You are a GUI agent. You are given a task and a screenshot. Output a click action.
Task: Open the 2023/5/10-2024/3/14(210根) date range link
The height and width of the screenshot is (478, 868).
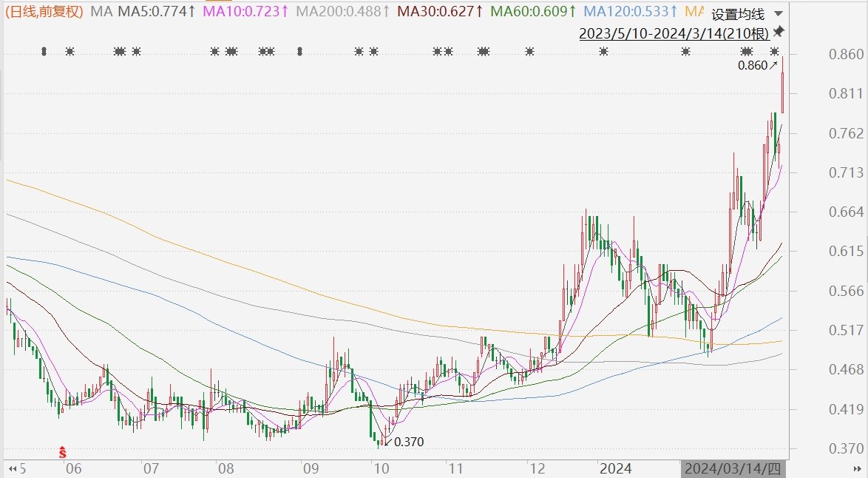pyautogui.click(x=674, y=34)
